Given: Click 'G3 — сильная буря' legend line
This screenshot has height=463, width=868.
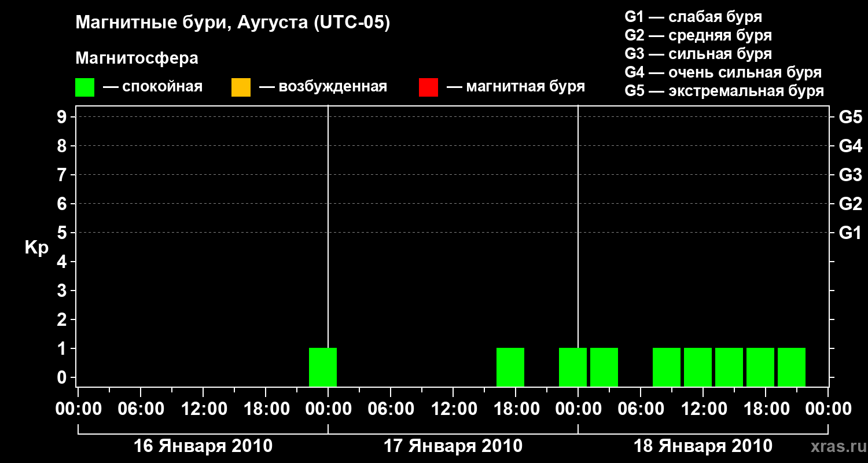Looking at the screenshot, I should 698,54.
